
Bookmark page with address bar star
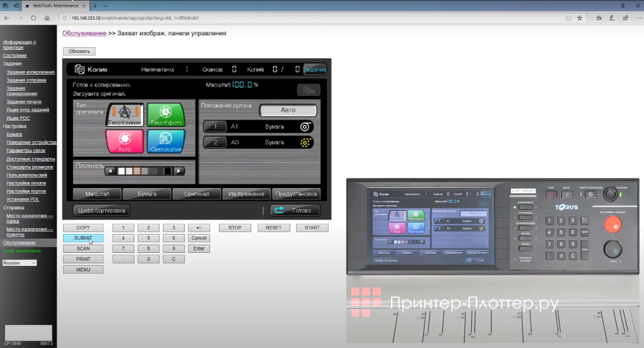click(580, 18)
